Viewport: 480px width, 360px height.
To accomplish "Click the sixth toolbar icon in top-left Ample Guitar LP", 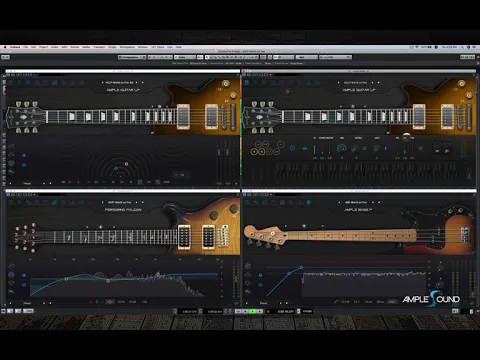I will (x=54, y=82).
